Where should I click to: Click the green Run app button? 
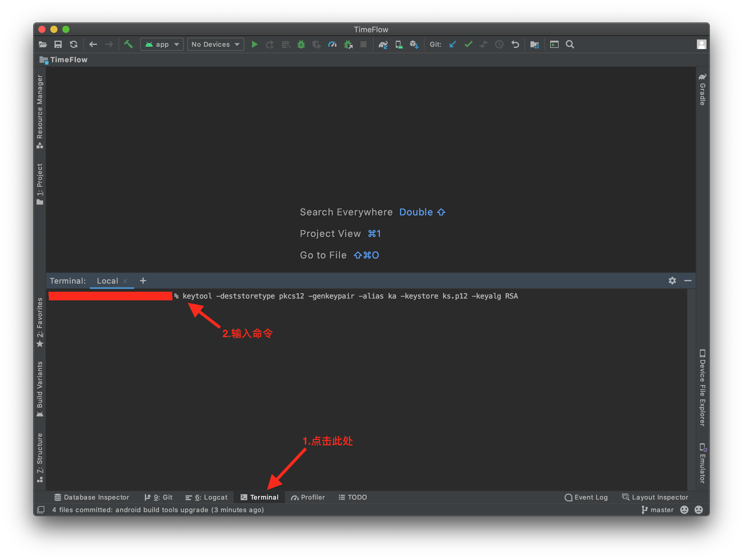[x=254, y=44]
